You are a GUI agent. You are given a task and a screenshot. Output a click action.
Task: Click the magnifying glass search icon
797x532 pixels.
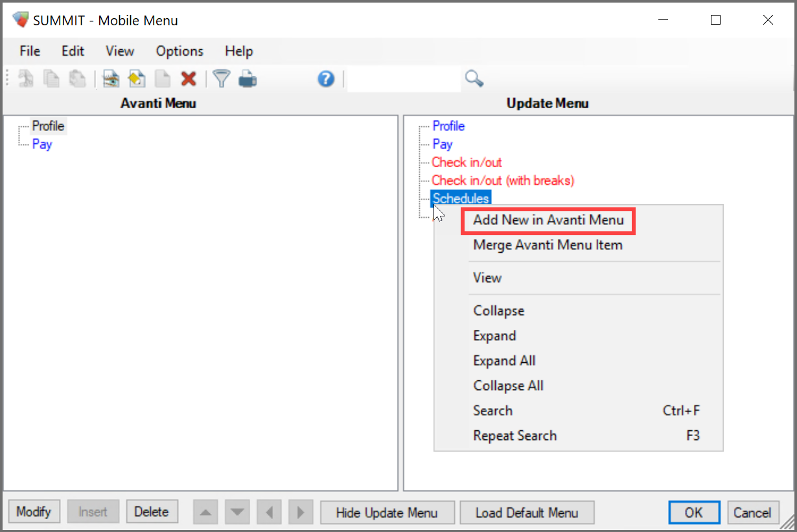pos(474,79)
